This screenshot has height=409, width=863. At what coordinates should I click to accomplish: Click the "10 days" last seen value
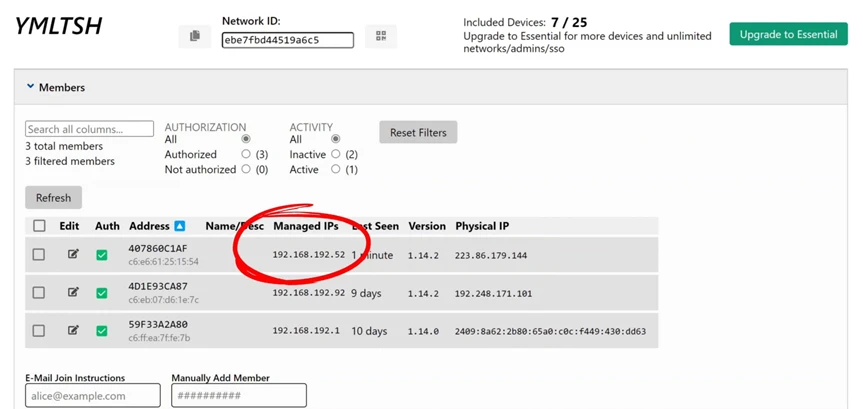(369, 331)
